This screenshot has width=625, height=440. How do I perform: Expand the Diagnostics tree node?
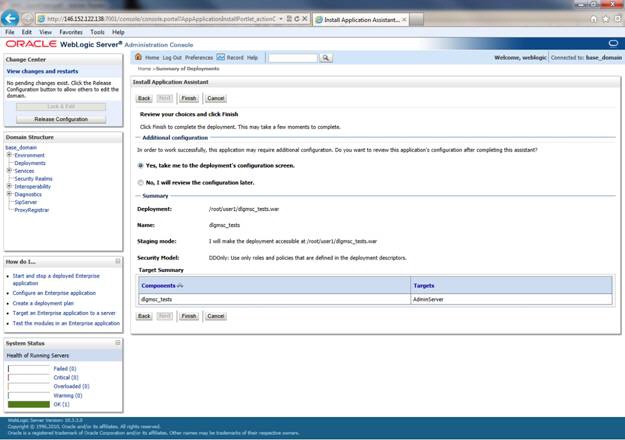(9, 194)
